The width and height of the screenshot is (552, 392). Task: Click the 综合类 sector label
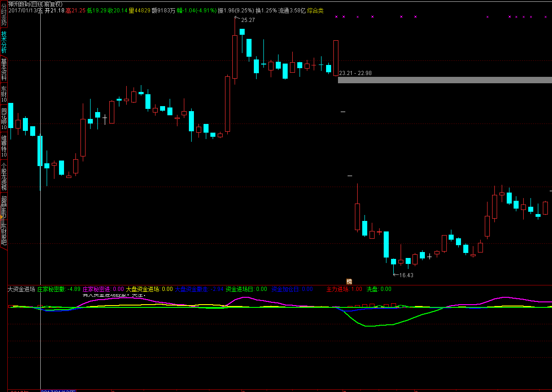(x=315, y=11)
